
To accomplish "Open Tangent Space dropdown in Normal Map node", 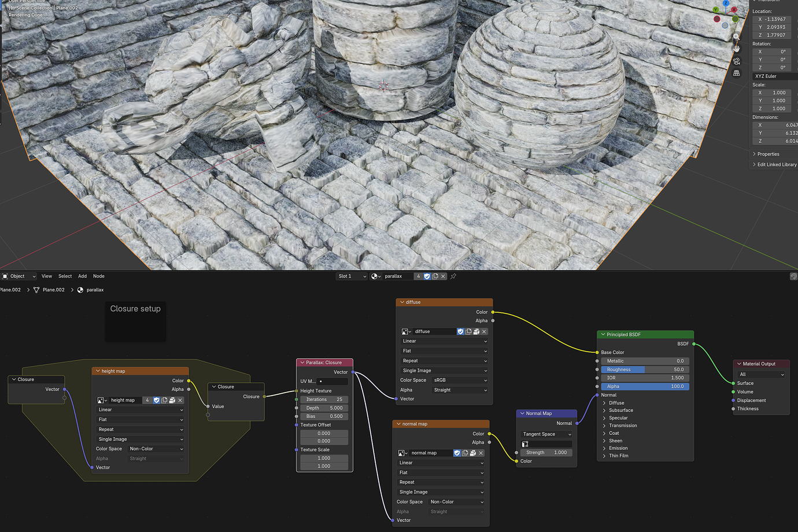I will (547, 434).
